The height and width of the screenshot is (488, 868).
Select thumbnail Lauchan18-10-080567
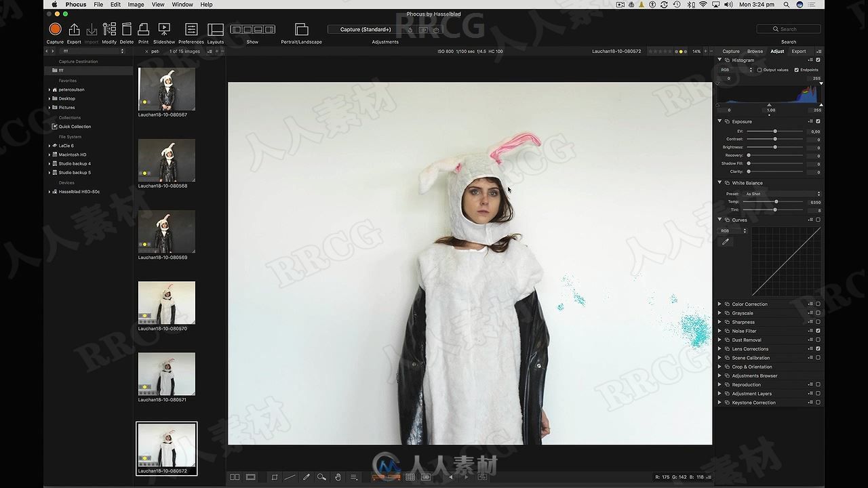(x=167, y=89)
